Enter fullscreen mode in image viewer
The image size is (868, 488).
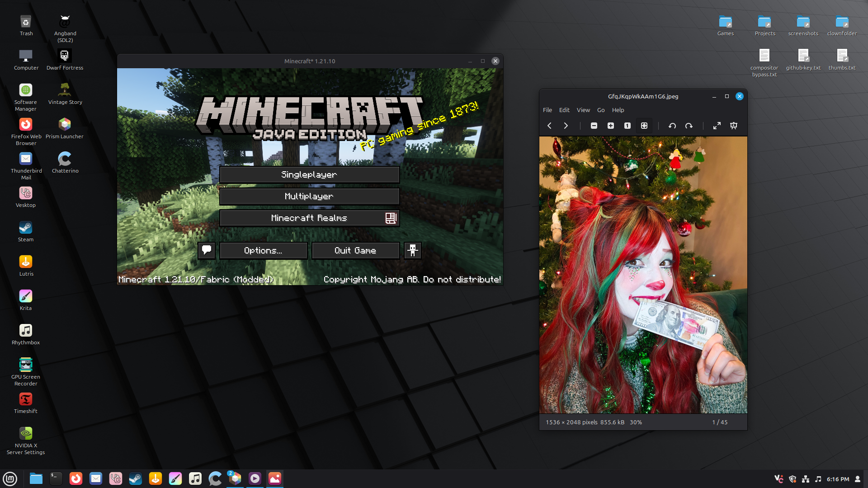coord(717,126)
